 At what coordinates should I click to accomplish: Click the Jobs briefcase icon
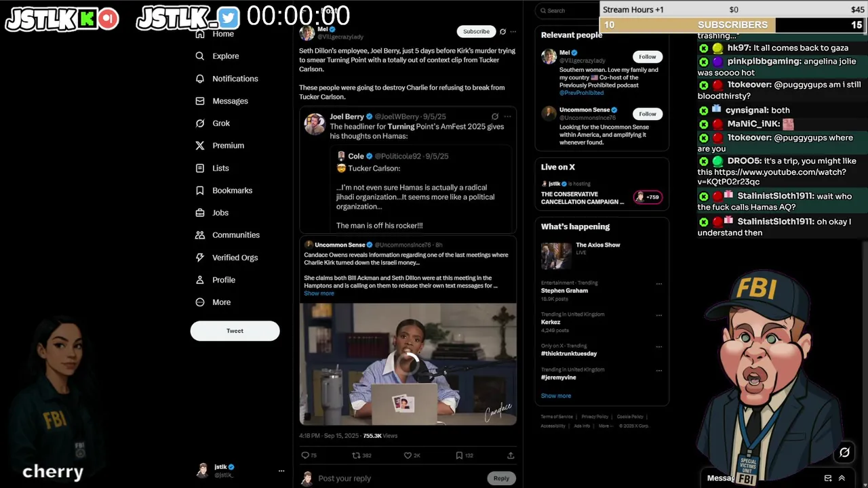[200, 213]
